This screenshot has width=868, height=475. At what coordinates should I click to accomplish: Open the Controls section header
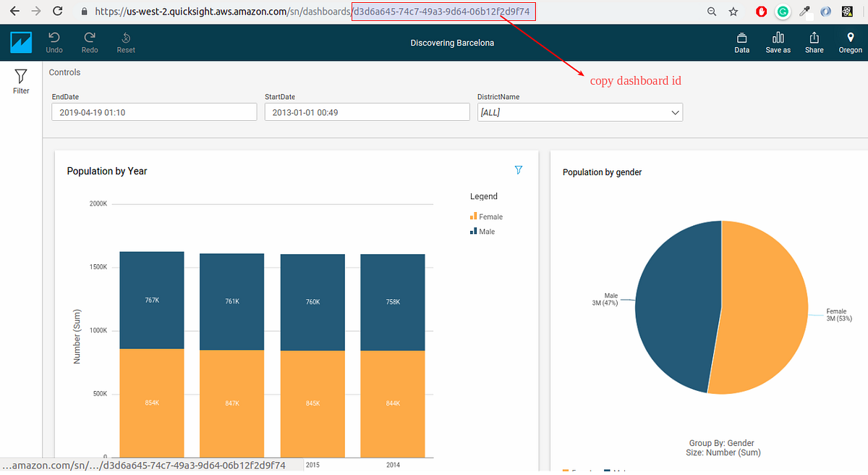pyautogui.click(x=64, y=72)
